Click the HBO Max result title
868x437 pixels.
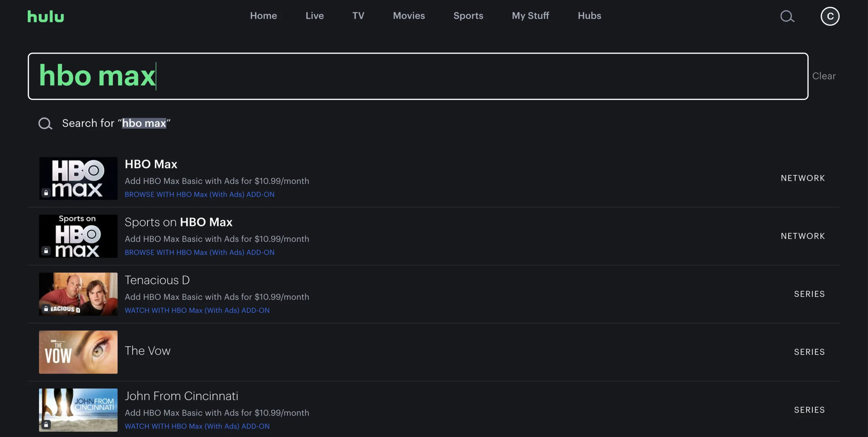pyautogui.click(x=151, y=164)
